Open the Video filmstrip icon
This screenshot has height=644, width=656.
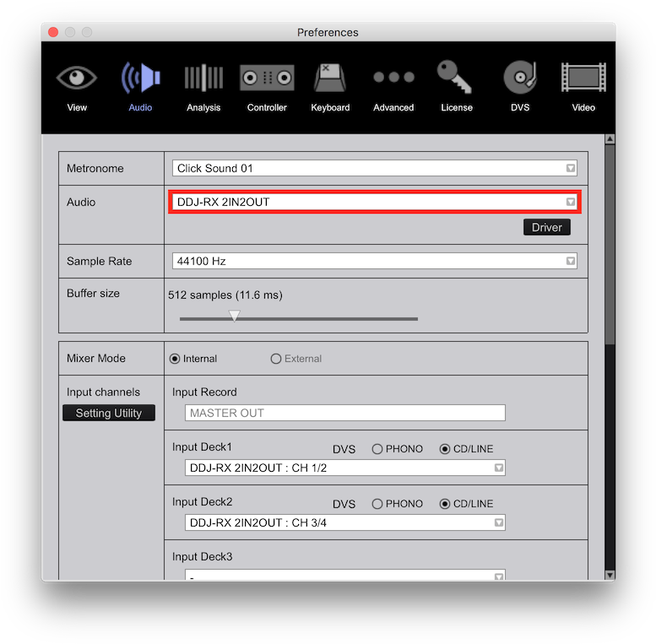click(583, 78)
